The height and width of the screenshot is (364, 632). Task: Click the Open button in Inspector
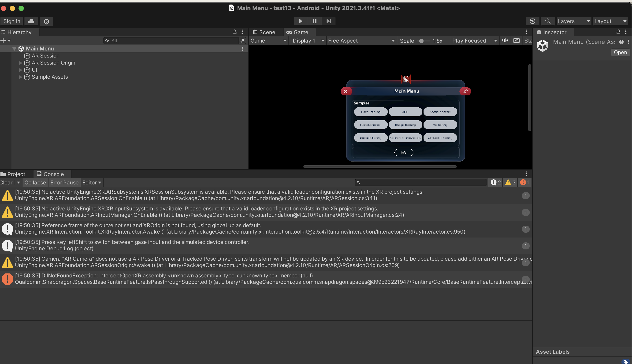[x=620, y=52]
